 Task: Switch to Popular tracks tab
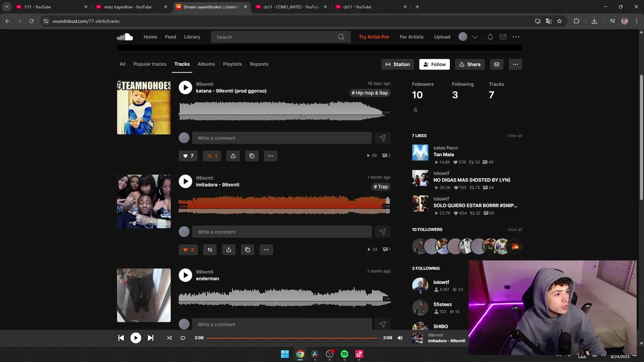[x=150, y=64]
